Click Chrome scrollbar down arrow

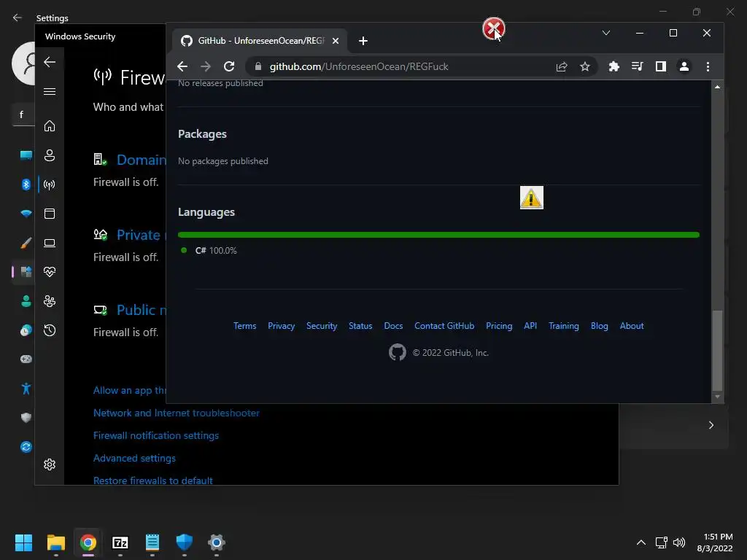click(717, 397)
